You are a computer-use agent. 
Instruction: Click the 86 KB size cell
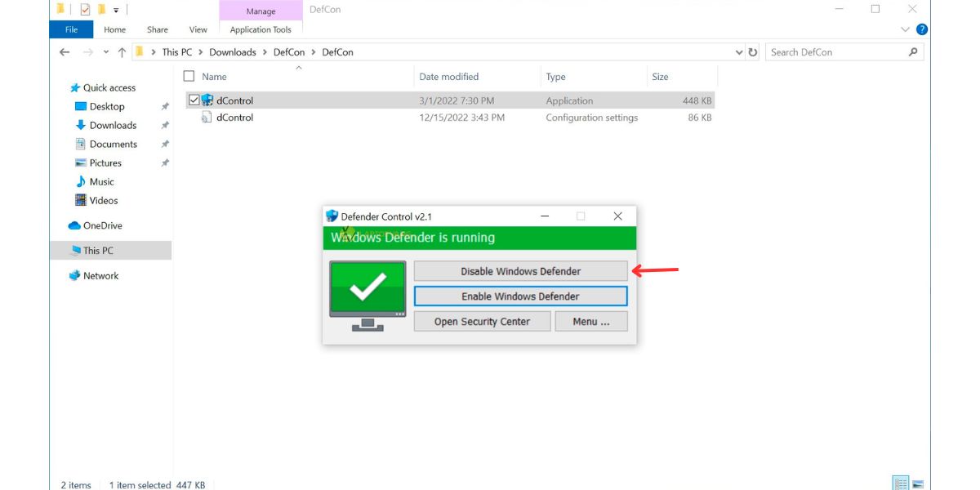click(700, 118)
